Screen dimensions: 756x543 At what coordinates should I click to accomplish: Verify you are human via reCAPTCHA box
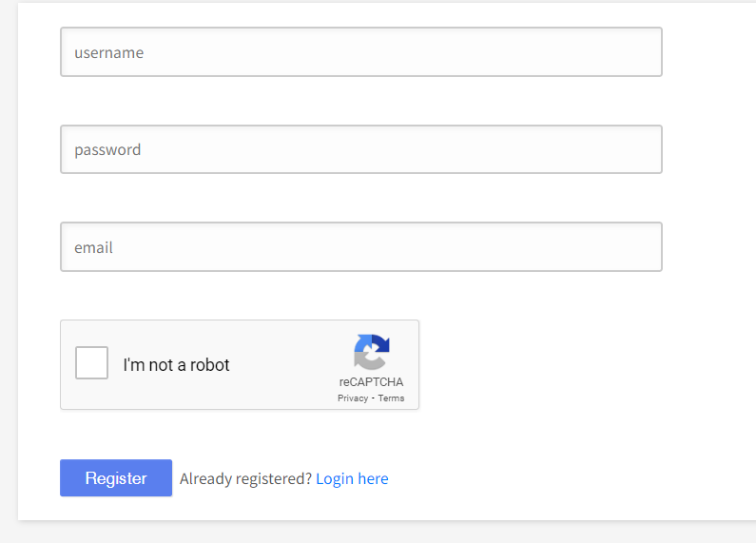click(x=92, y=363)
